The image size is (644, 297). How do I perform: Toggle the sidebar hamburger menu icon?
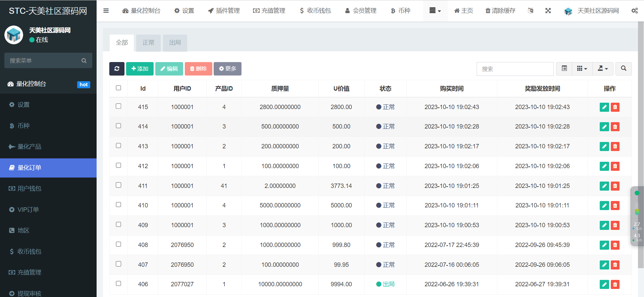[x=106, y=11]
